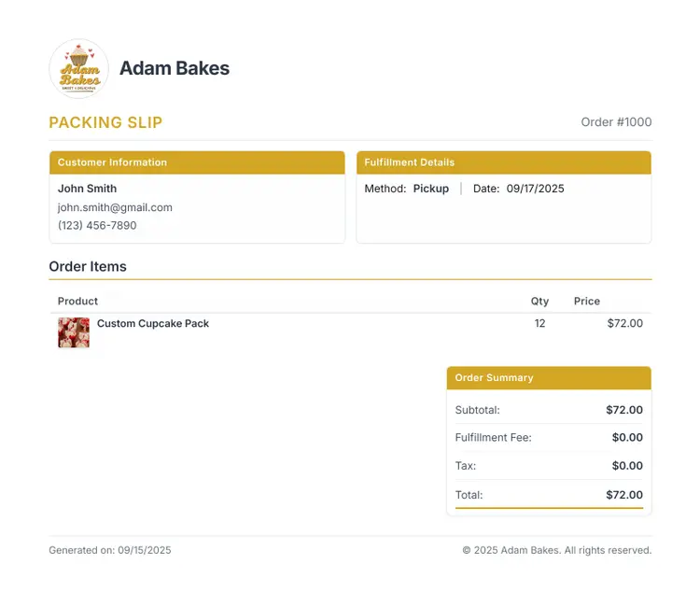Screen dimensions: 700x606
Task: Select customer name John Smith
Action: pyautogui.click(x=87, y=189)
